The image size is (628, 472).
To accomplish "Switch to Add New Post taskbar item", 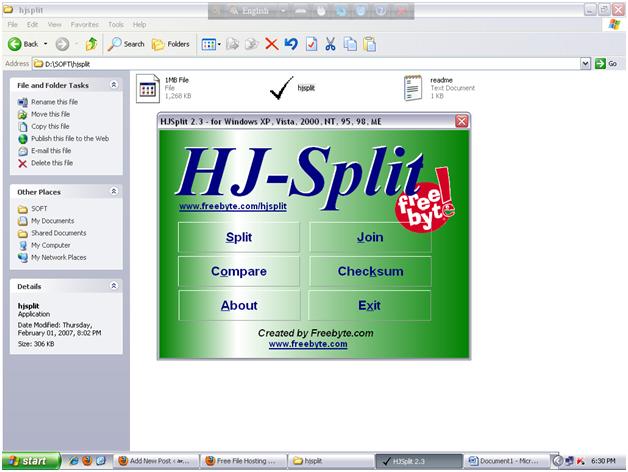I will coord(157,461).
